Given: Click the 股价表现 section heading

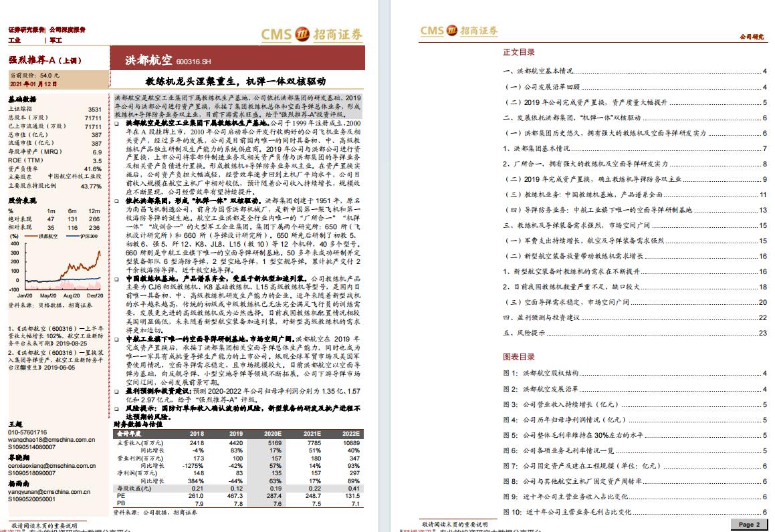Looking at the screenshot, I should pos(22,201).
